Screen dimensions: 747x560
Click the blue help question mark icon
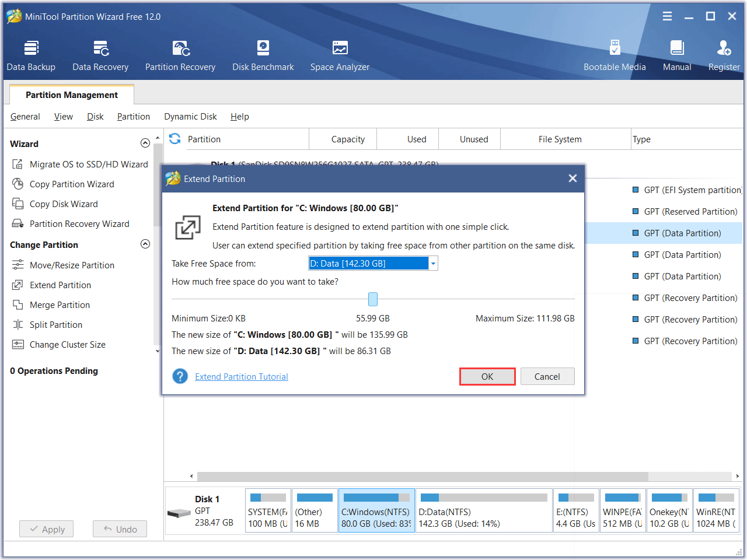[x=180, y=376]
